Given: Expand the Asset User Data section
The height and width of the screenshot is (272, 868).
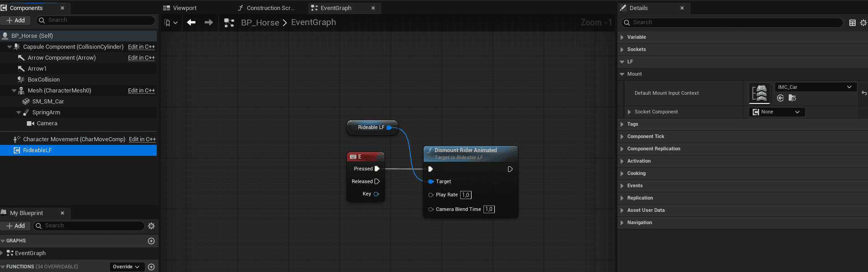Looking at the screenshot, I should coord(622,210).
